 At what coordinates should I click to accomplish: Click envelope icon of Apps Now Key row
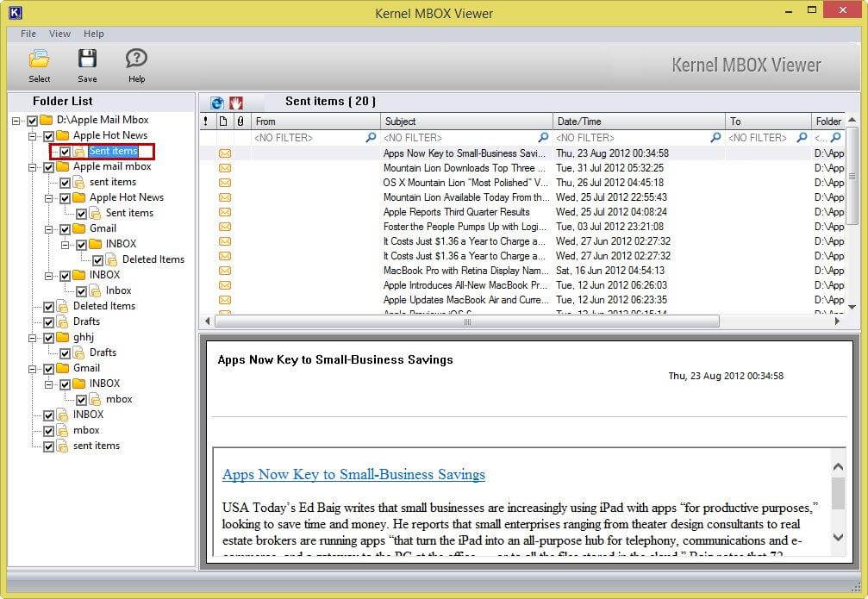tap(225, 153)
